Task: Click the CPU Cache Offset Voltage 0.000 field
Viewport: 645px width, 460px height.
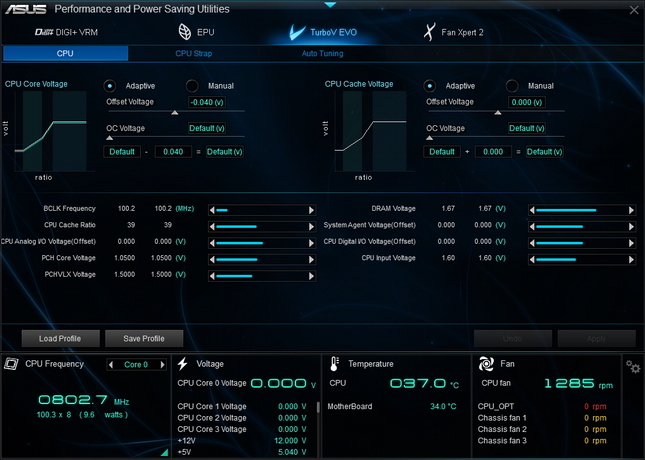Action: click(527, 102)
